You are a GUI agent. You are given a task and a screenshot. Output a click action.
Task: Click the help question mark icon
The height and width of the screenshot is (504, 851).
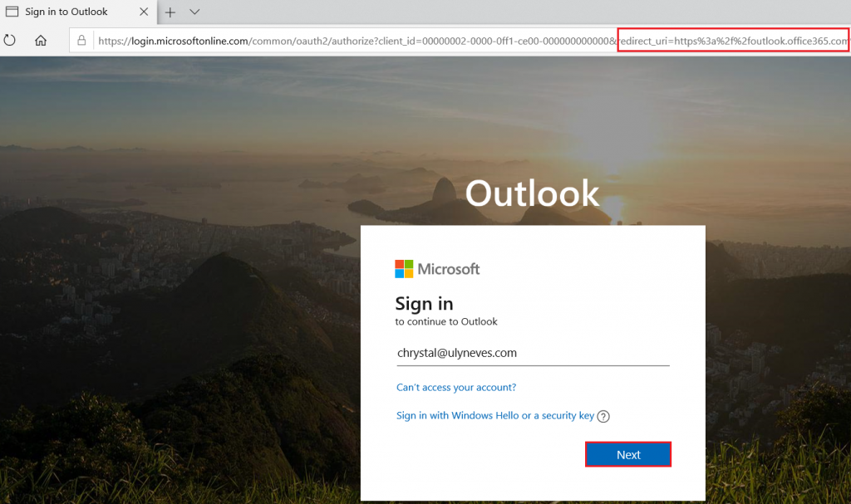point(603,416)
